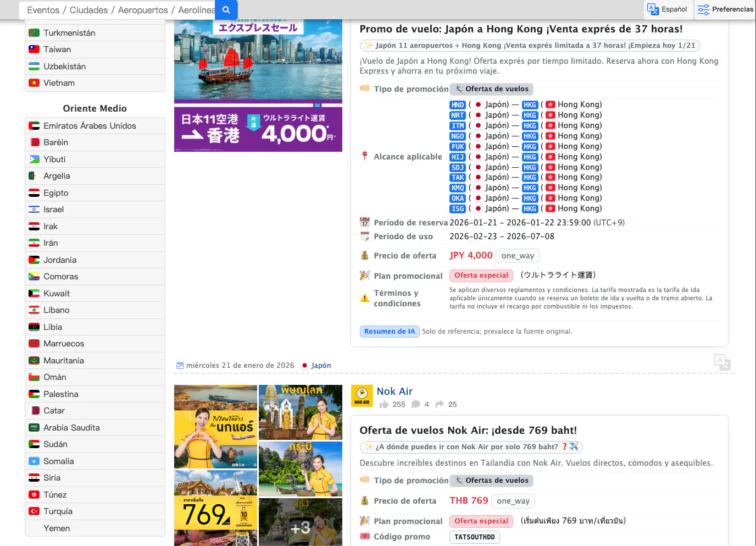
Task: Click the calendar icon next to miércoles 21 de enero
Action: (x=180, y=366)
